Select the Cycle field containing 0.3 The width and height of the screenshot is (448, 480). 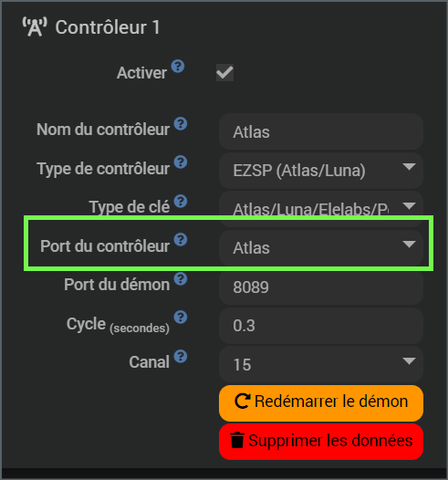tap(321, 326)
